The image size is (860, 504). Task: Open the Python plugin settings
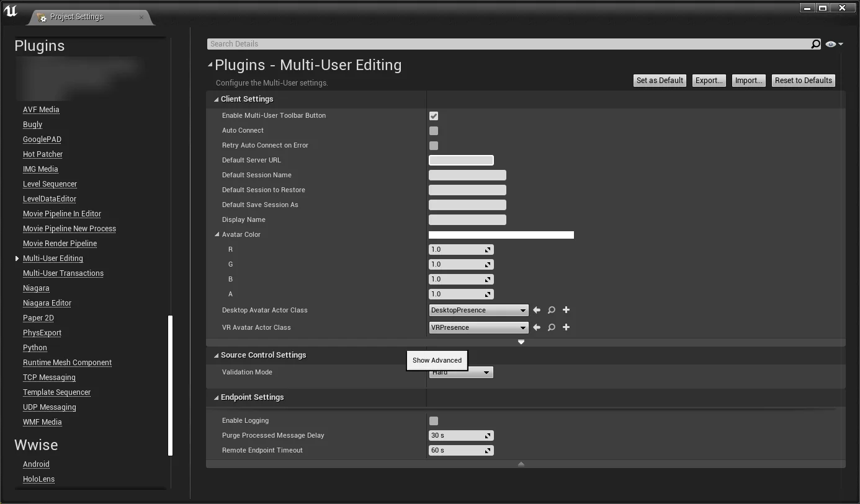pyautogui.click(x=34, y=347)
